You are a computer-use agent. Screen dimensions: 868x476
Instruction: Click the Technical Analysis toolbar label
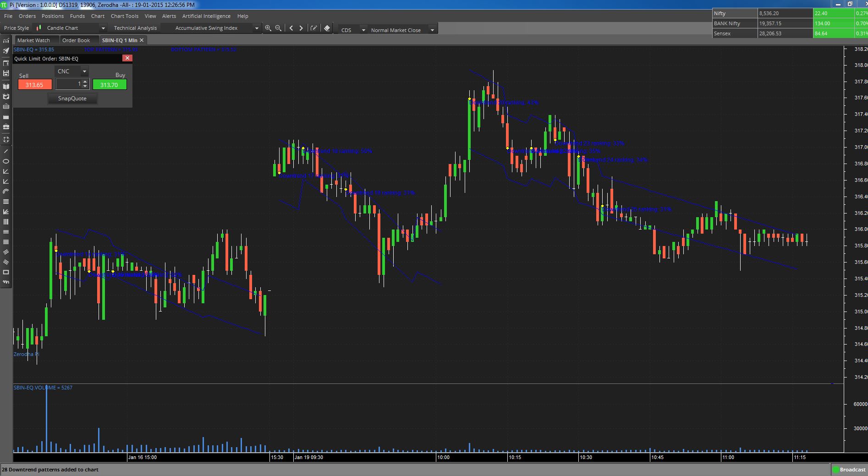(135, 28)
